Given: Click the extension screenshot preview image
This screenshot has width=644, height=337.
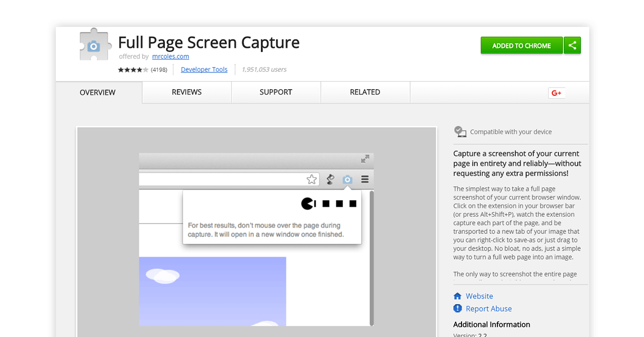Looking at the screenshot, I should click(257, 232).
